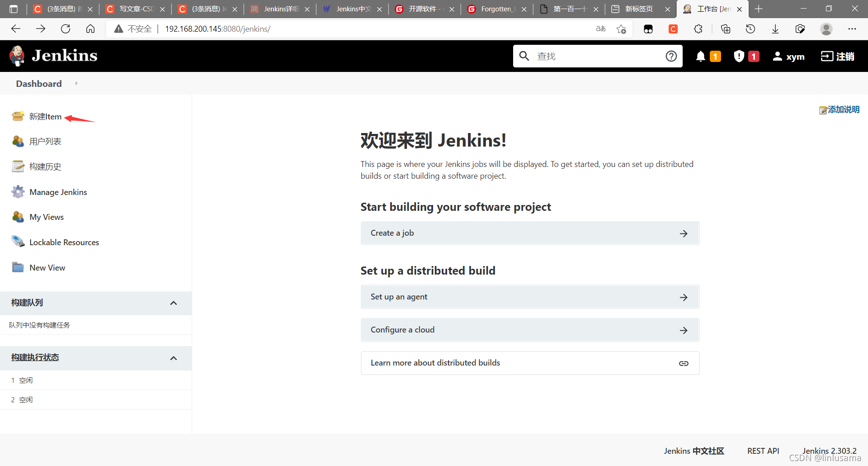Screen dimensions: 868x466
Task: Open Manage Jenkins settings
Action: pos(58,192)
